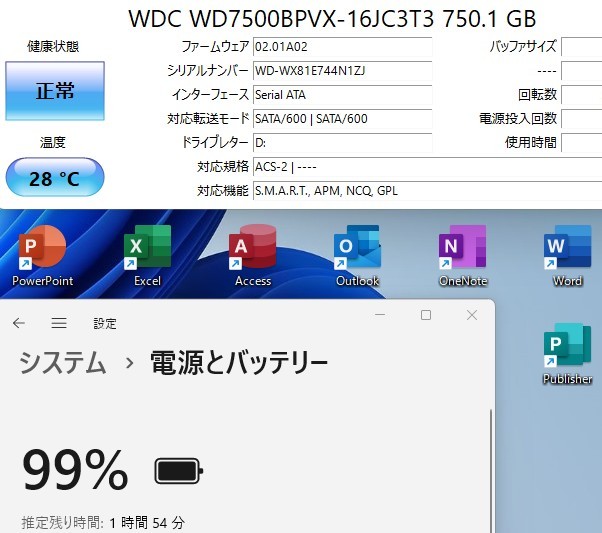Click the 正常 health status button
The width and height of the screenshot is (602, 533).
click(55, 91)
